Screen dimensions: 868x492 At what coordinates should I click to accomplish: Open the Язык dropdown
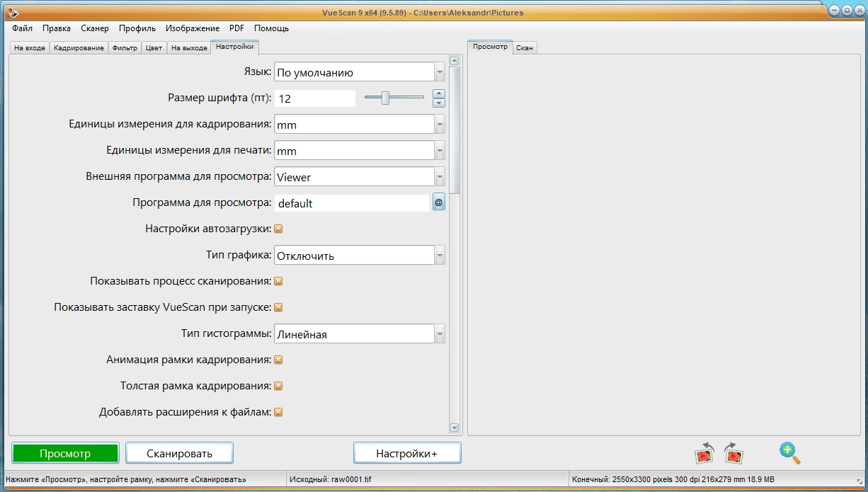coord(360,72)
